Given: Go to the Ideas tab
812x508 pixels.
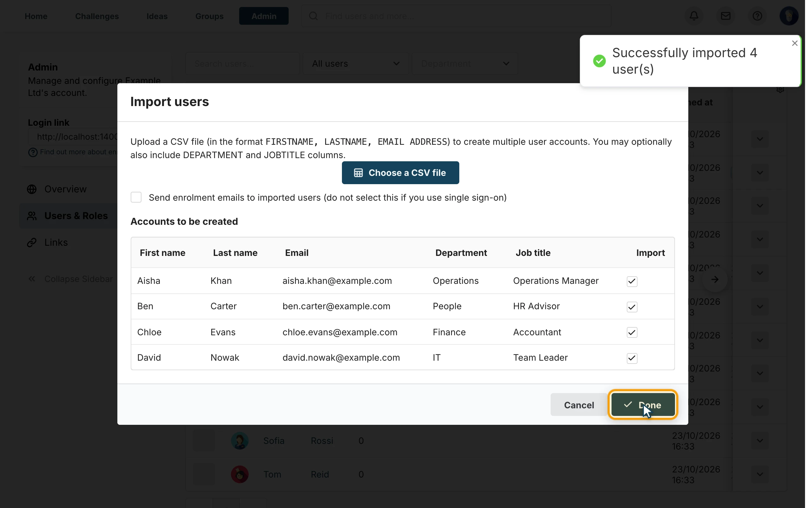Looking at the screenshot, I should (157, 16).
